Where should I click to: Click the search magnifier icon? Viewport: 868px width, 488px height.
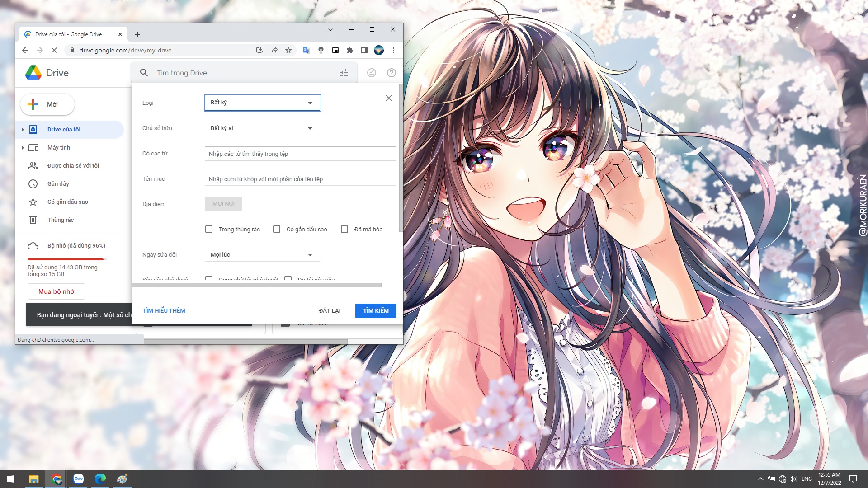pyautogui.click(x=144, y=73)
